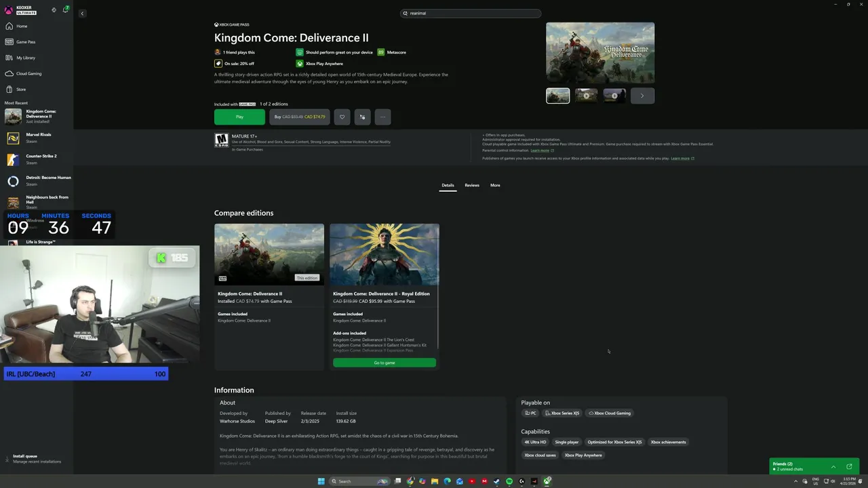The image size is (868, 488).
Task: Click 'Should perform great on your device'
Action: [334, 52]
